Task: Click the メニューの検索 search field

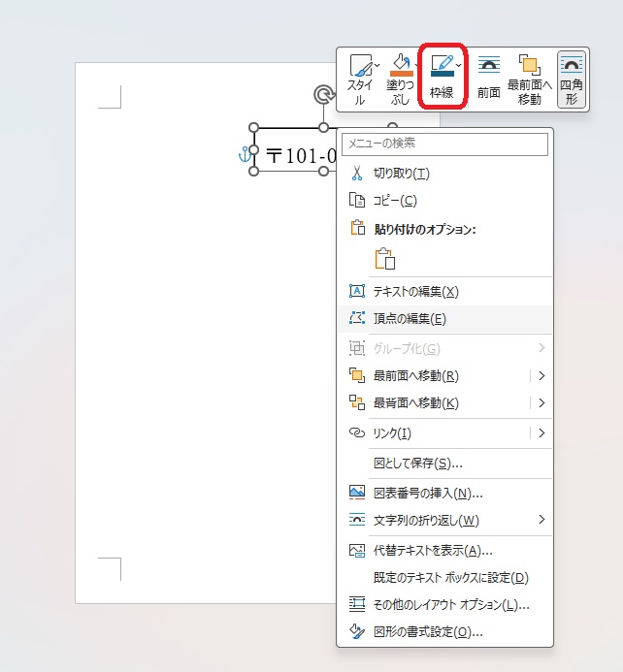Action: [444, 144]
